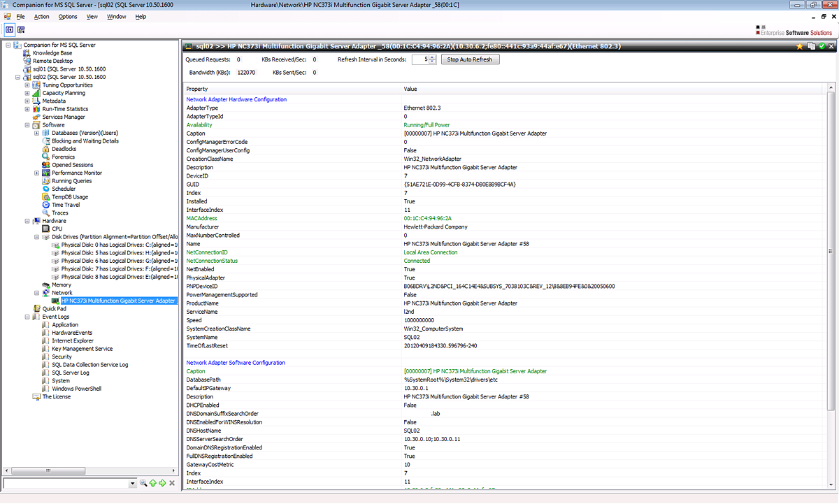
Task: Select the Application event log
Action: 65,325
